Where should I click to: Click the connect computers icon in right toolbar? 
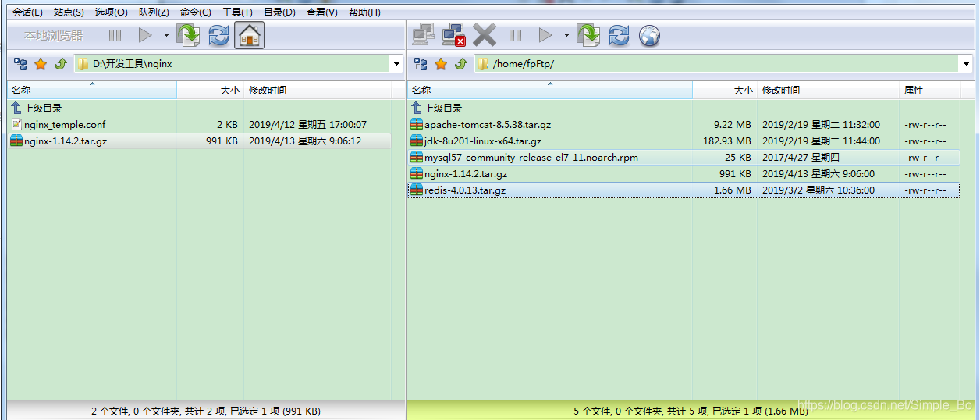(424, 35)
